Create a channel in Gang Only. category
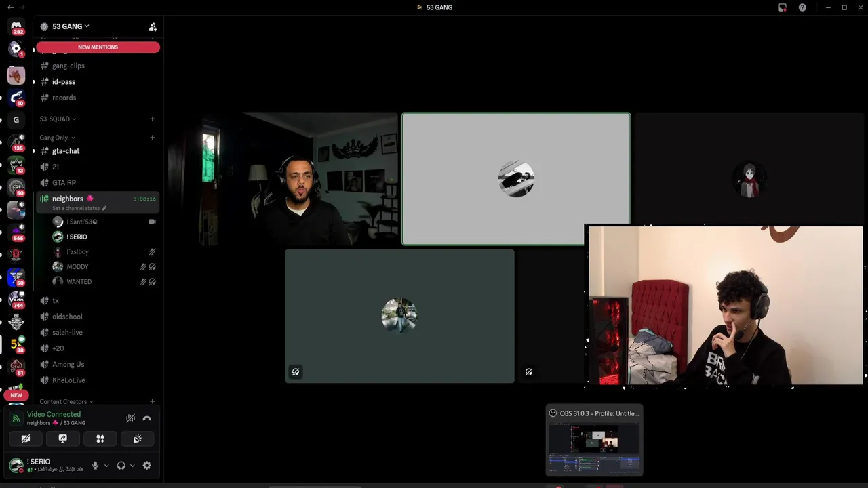This screenshot has width=868, height=488. point(152,138)
